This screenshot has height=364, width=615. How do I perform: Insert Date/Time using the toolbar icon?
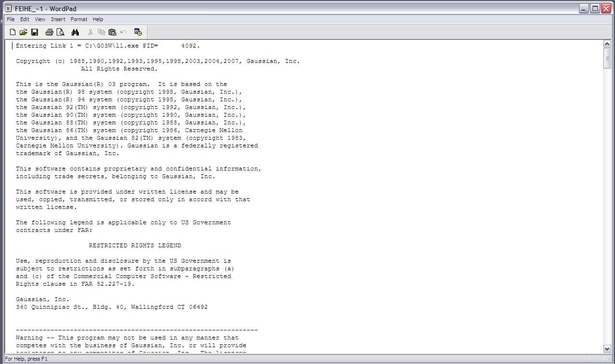point(138,32)
